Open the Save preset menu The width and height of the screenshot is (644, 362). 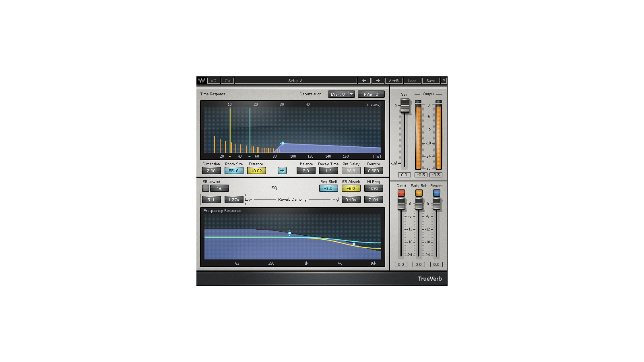tap(431, 80)
